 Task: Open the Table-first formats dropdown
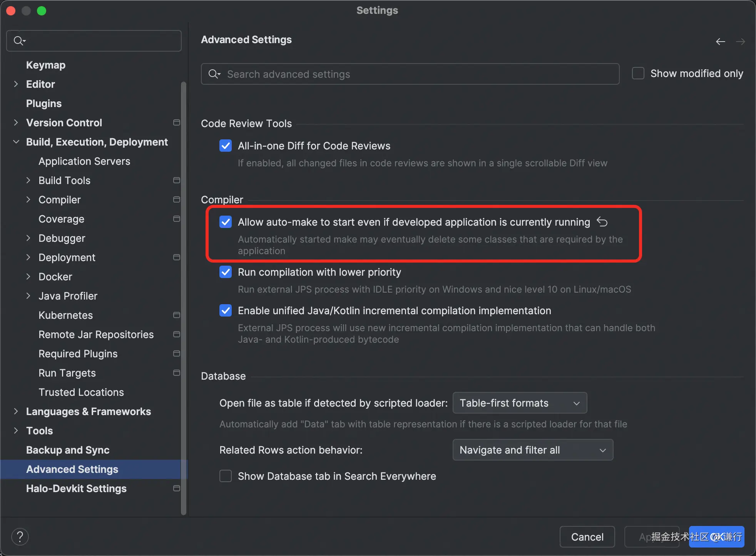tap(520, 403)
